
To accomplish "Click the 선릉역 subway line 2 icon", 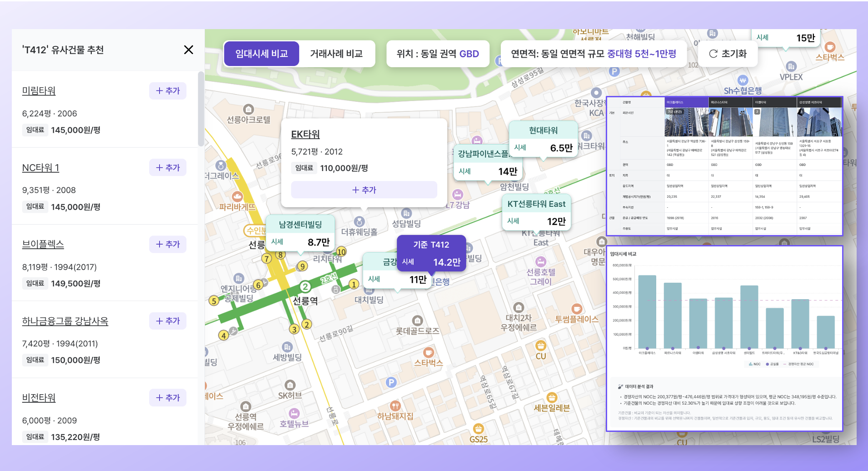I will [x=305, y=286].
